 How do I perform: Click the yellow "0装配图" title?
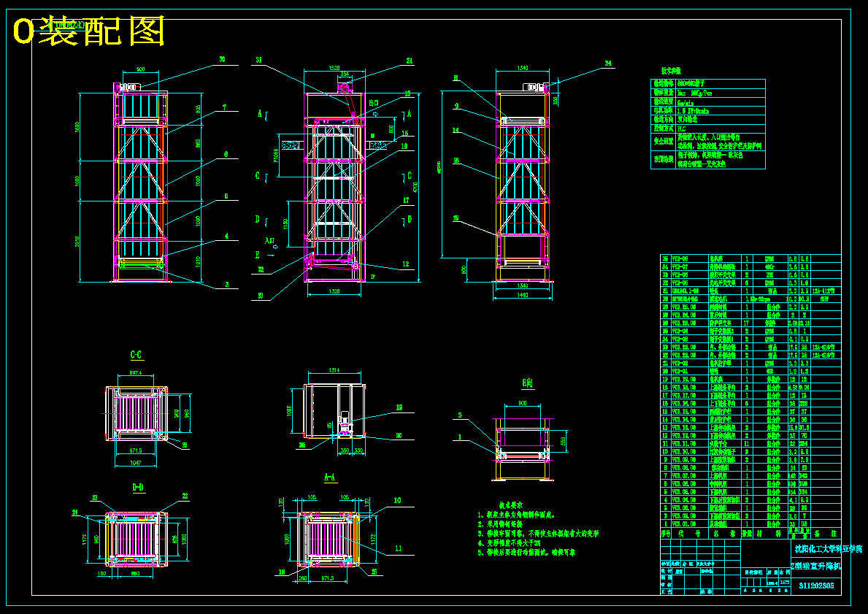89,31
